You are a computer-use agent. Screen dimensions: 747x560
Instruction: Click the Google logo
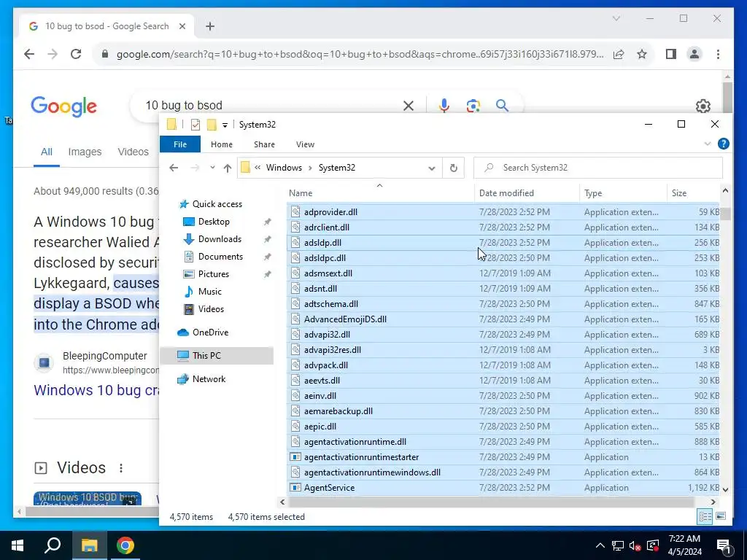[64, 106]
